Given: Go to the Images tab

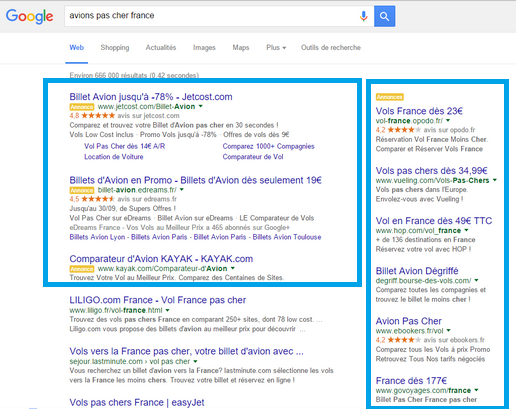Looking at the screenshot, I should pyautogui.click(x=204, y=47).
